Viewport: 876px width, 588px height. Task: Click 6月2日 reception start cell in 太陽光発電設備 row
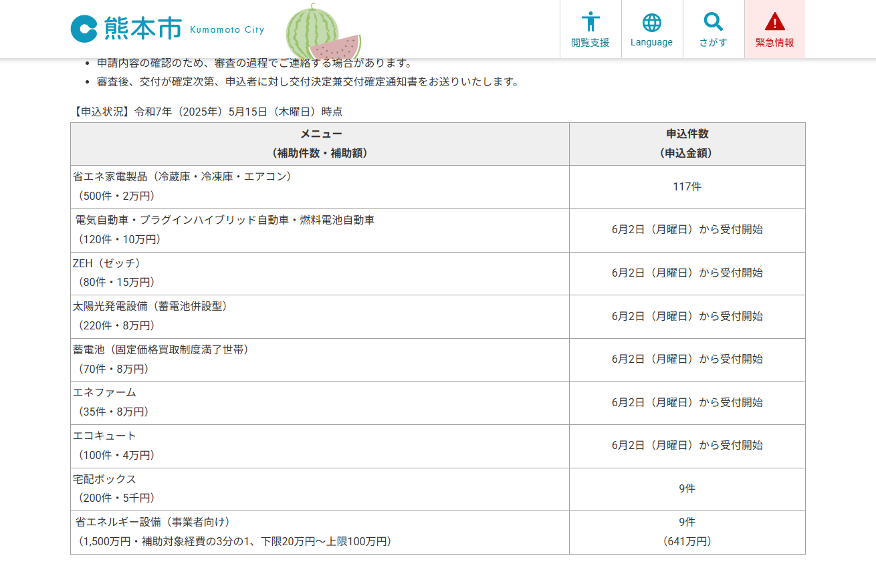click(x=687, y=316)
